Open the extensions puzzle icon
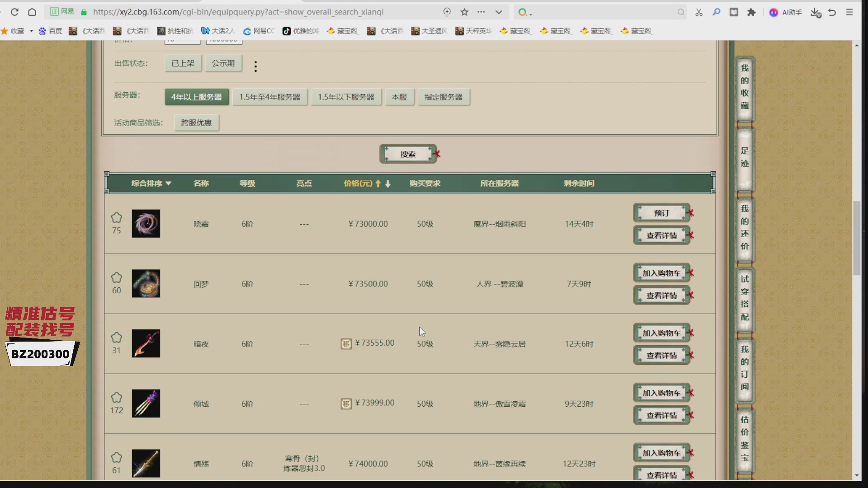Screen dimensions: 868x488 (x=751, y=12)
